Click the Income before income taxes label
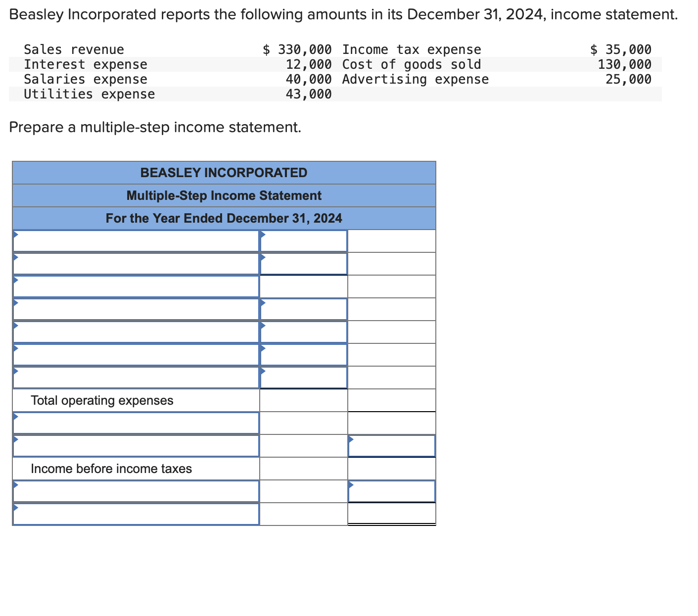698x616 pixels. pos(111,469)
